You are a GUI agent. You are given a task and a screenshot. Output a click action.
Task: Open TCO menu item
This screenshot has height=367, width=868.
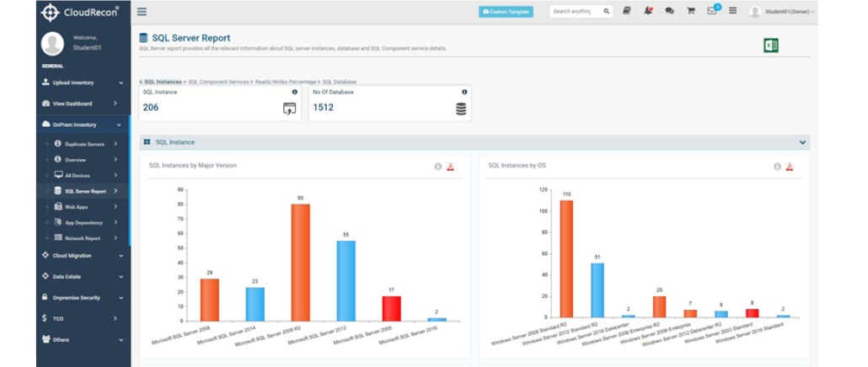pos(83,318)
